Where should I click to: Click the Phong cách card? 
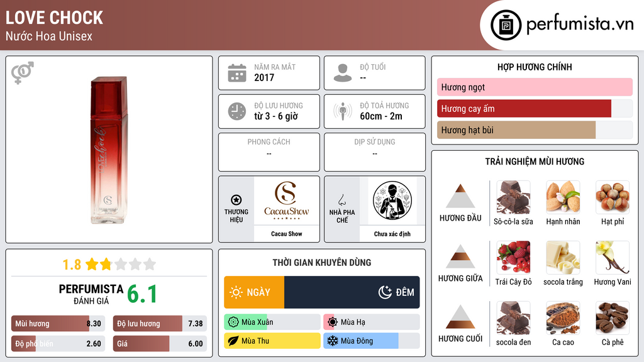coord(269,152)
